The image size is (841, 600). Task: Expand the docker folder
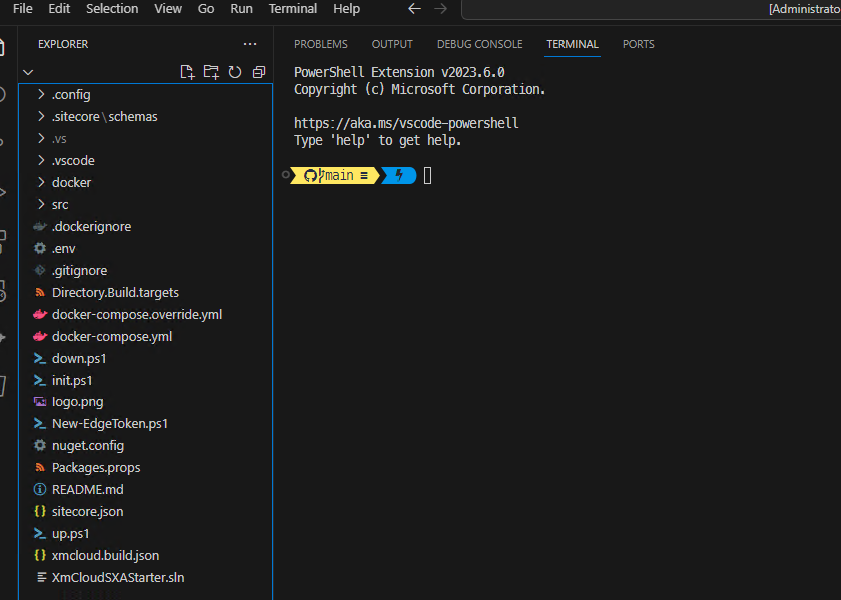tap(41, 182)
